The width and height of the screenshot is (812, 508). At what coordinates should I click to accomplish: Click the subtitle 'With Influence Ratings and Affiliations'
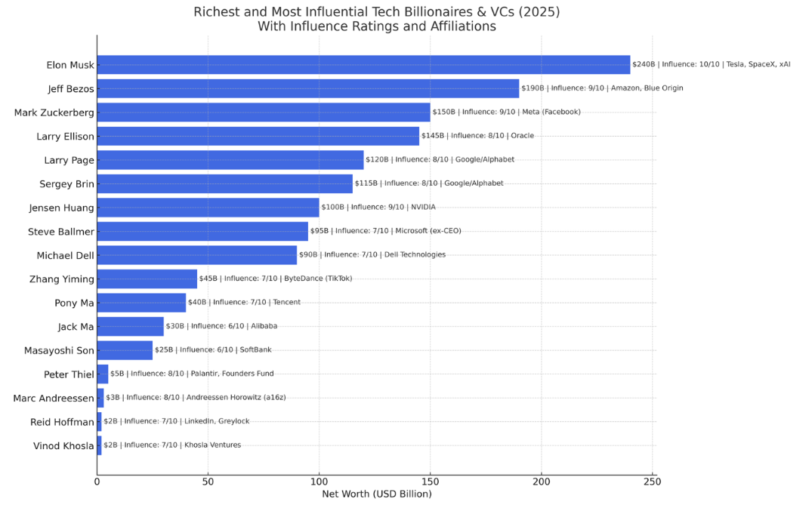tap(376, 26)
